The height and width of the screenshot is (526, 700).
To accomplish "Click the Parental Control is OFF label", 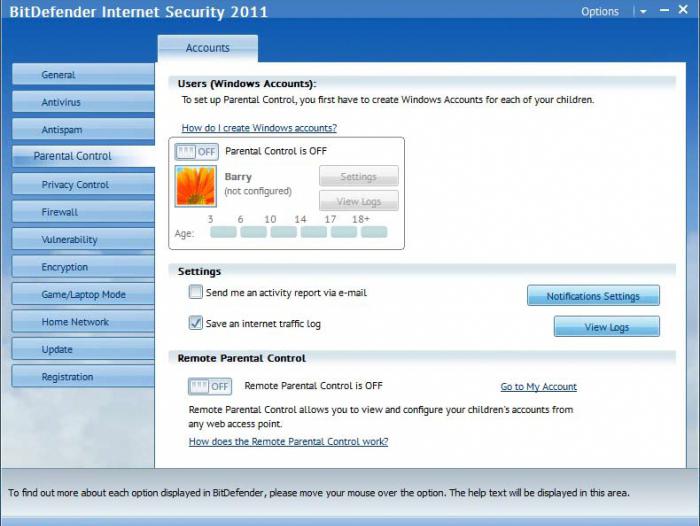I will (275, 151).
